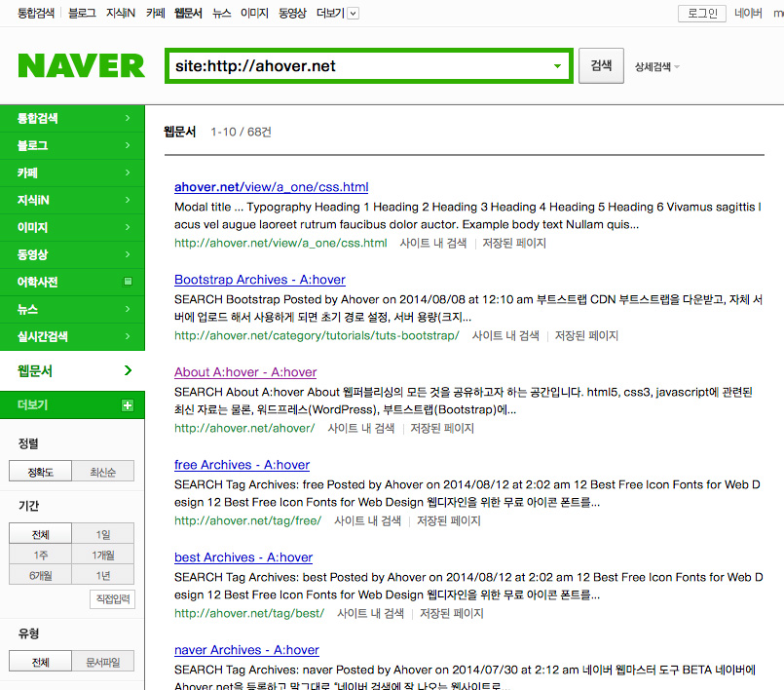Set period filter to 1개월

[x=103, y=555]
